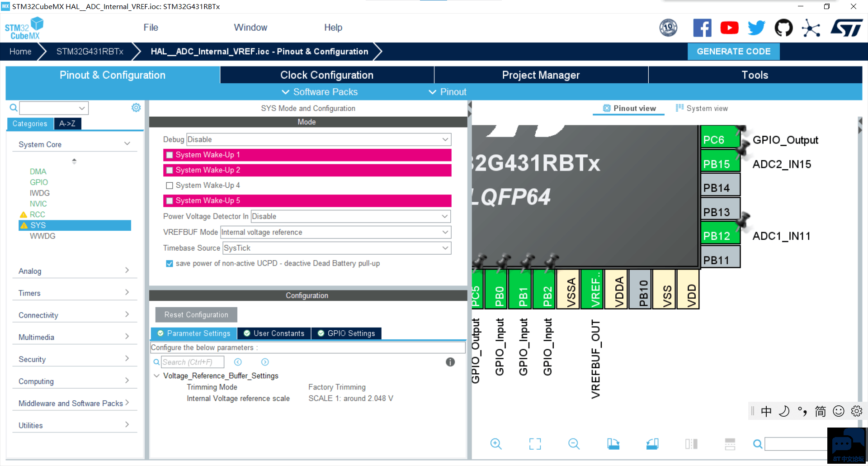The width and height of the screenshot is (868, 466).
Task: Click the STM32G431RBTx breadcrumb
Action: (90, 52)
